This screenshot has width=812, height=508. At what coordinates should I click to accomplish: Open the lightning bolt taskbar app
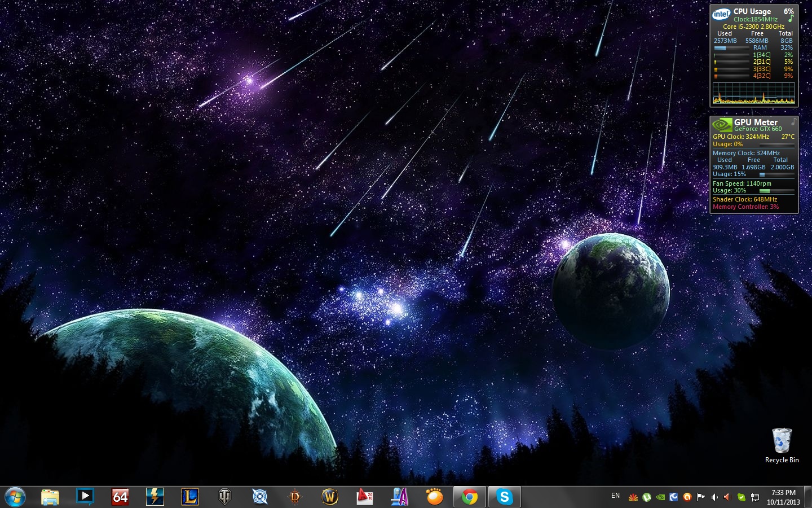pos(155,497)
